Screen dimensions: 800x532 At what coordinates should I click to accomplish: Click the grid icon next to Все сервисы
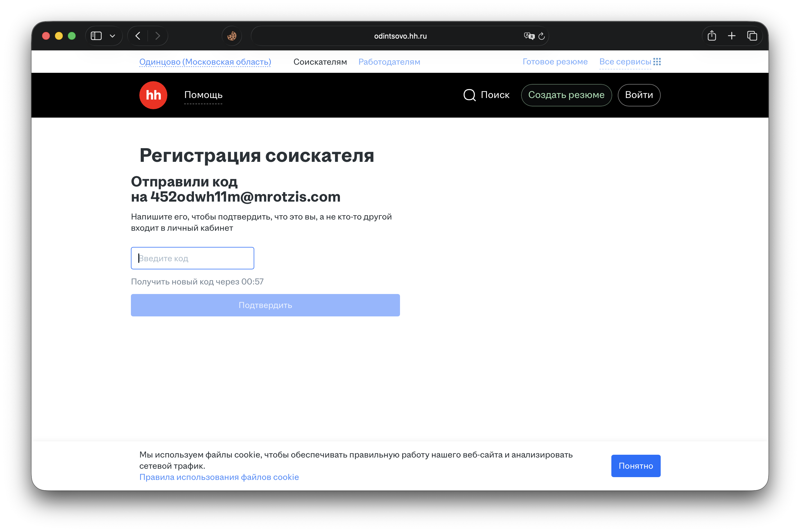tap(657, 61)
